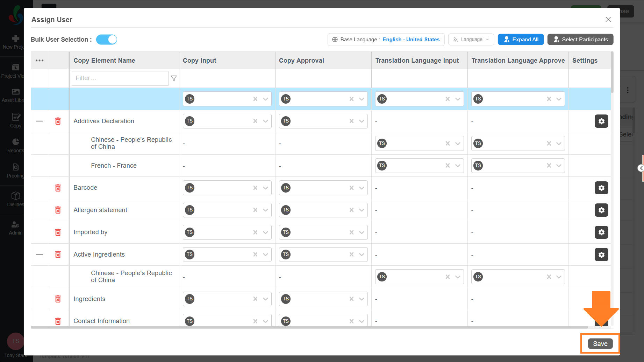Open settings gear for Imported by
Screen dimensions: 644x362
[601, 232]
